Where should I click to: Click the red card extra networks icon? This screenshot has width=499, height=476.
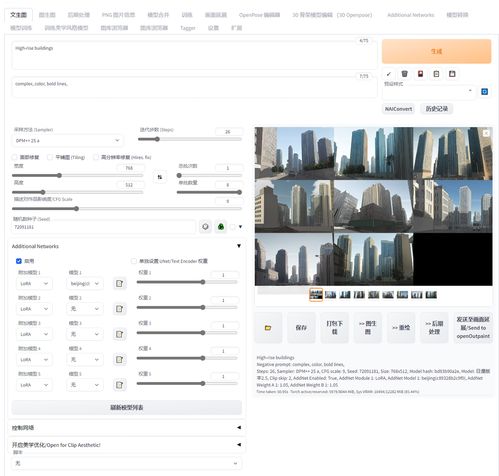tap(420, 74)
